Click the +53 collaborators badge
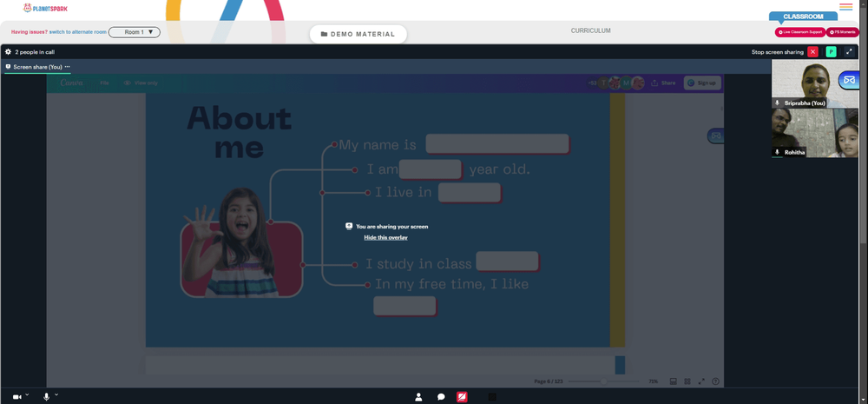 point(592,83)
